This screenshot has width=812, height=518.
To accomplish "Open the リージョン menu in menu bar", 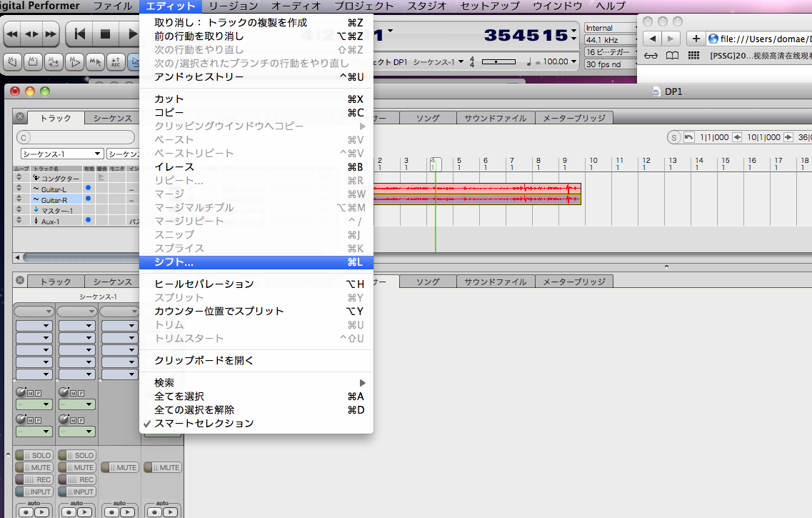I will [x=234, y=6].
